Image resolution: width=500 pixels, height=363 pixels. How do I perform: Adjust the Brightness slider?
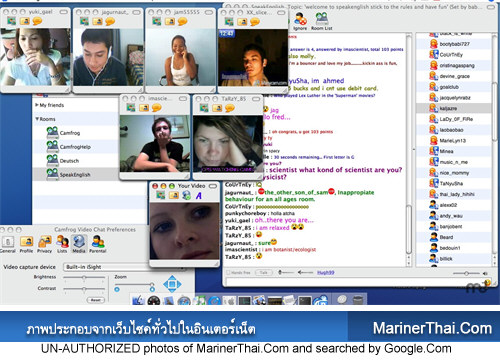[x=84, y=277]
